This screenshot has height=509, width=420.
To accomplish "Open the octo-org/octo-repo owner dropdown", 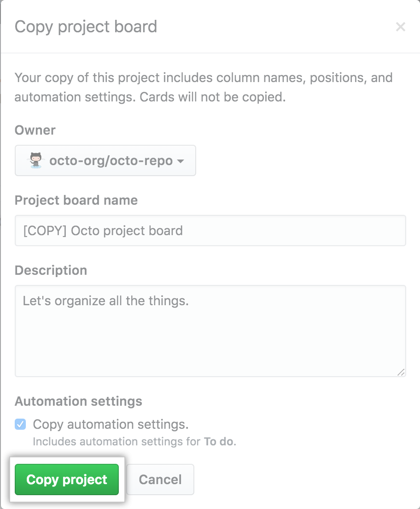I will click(x=105, y=160).
